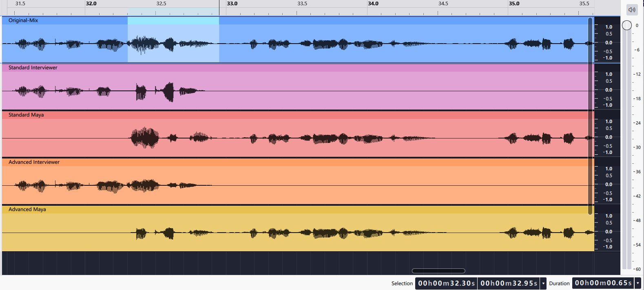Viewport: 644px width, 290px height.
Task: Click the 33.0 mark on the timeline ruler
Action: 232,4
